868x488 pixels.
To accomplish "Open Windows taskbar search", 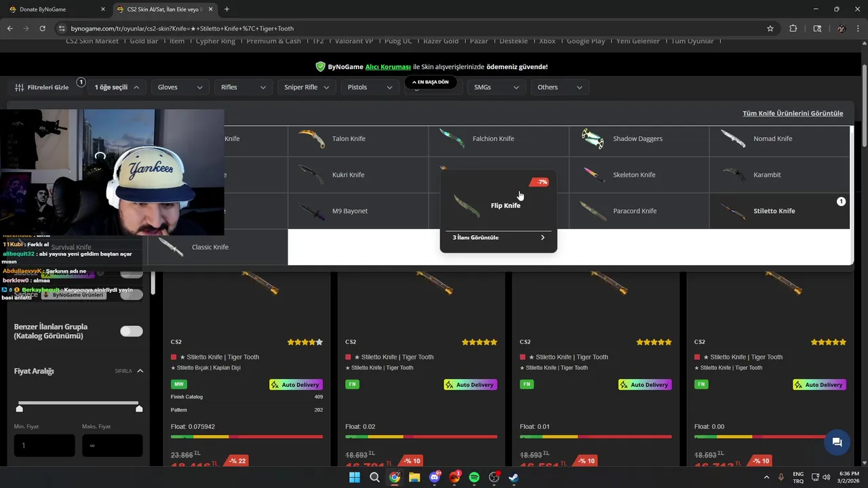I will pos(374,477).
